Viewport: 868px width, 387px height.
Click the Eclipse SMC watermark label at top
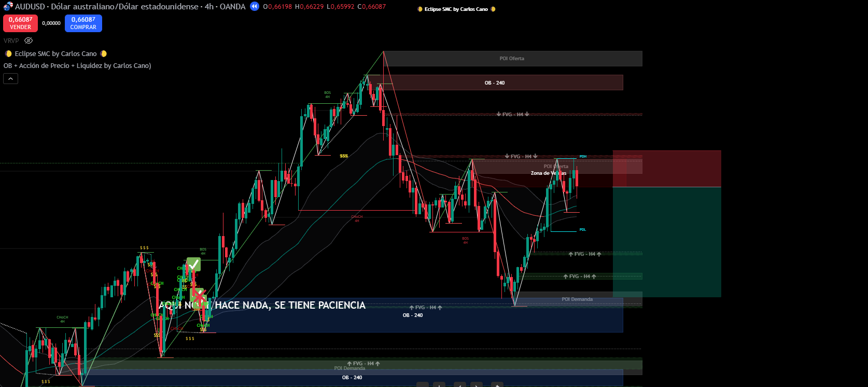pos(456,9)
